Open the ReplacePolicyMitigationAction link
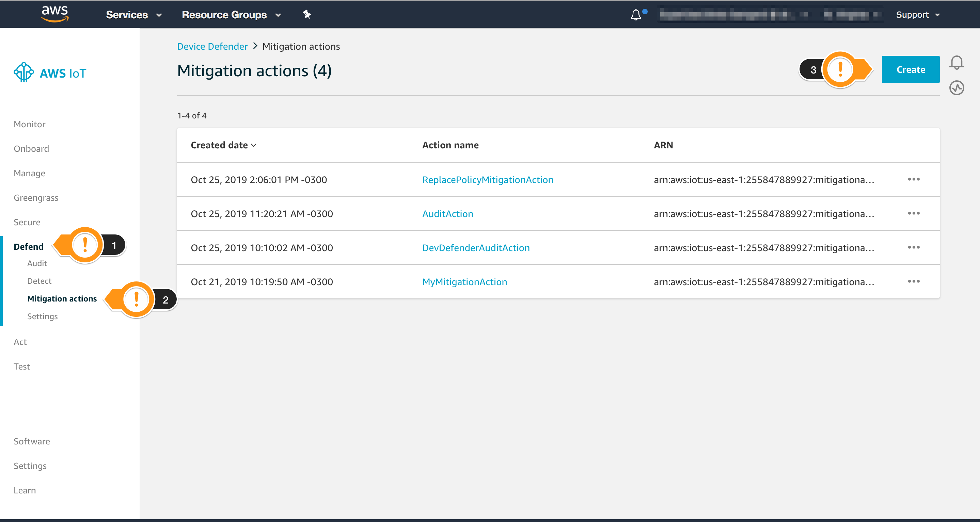The width and height of the screenshot is (980, 522). 488,180
